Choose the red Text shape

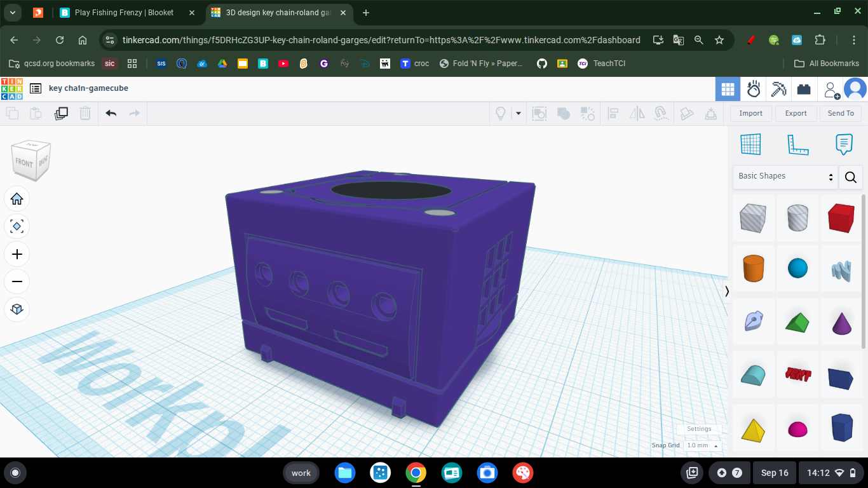797,374
